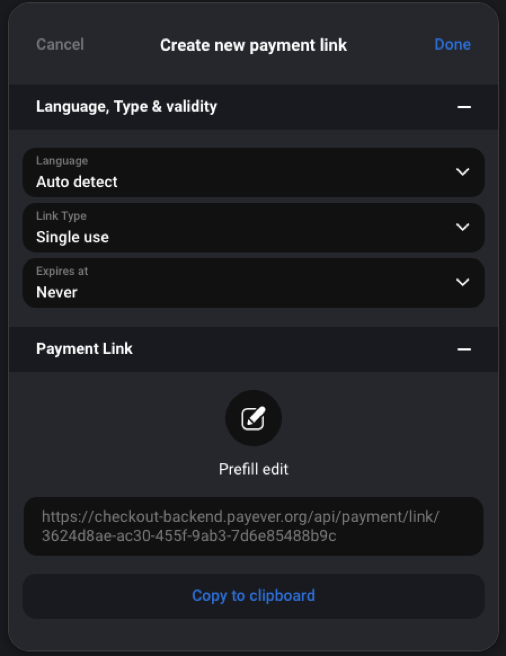Click the chevron arrow in Language field
The image size is (506, 656).
462,172
